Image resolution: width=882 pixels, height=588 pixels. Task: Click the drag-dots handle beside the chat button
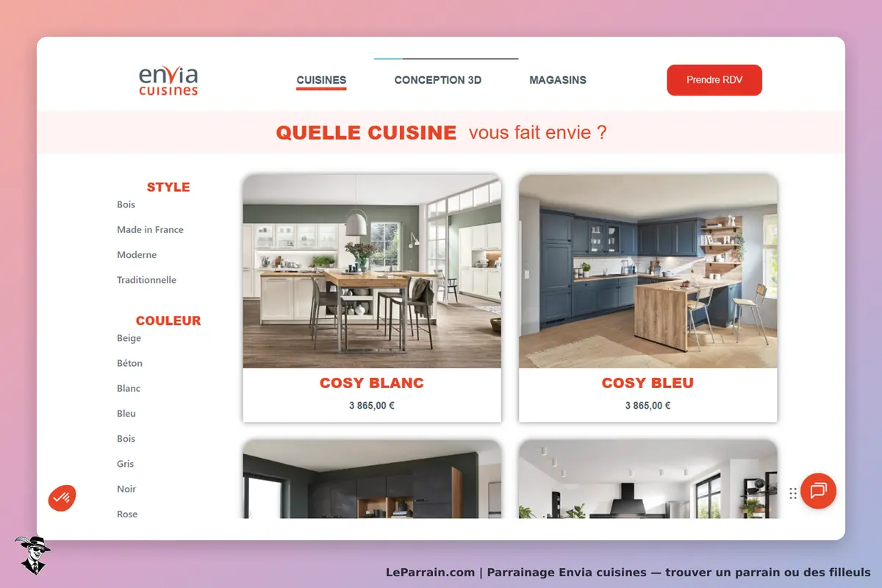pyautogui.click(x=793, y=493)
